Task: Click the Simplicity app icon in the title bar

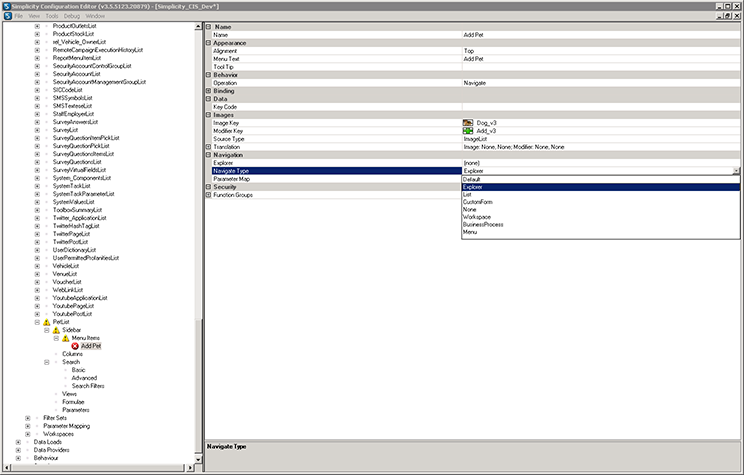Action: coord(6,6)
